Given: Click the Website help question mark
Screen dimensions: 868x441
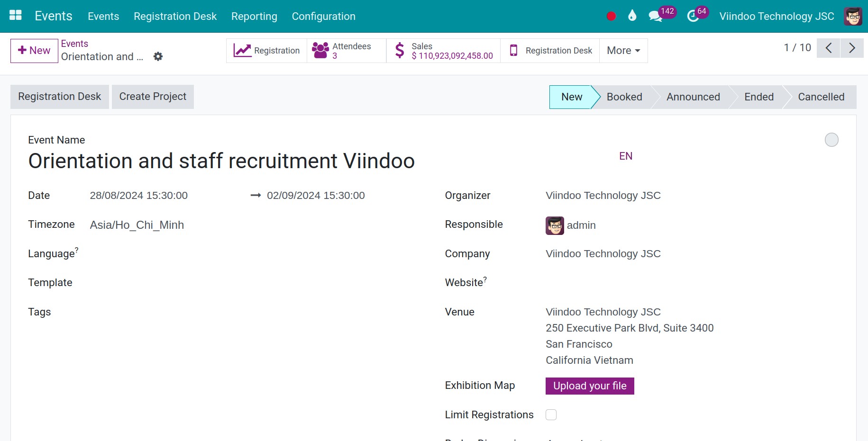Looking at the screenshot, I should click(485, 279).
